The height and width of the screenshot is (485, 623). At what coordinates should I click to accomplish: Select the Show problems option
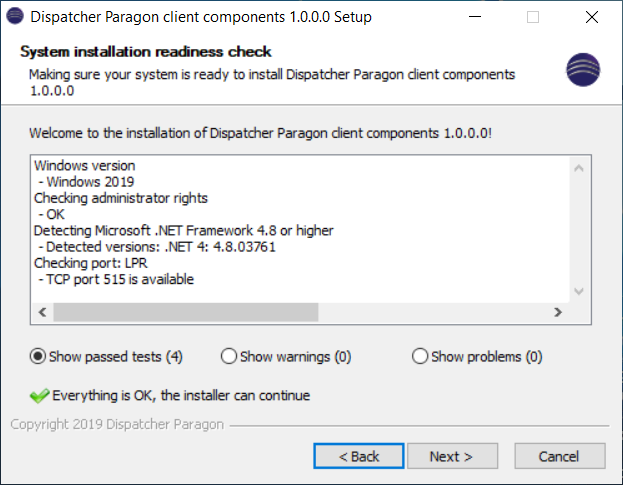click(x=420, y=357)
